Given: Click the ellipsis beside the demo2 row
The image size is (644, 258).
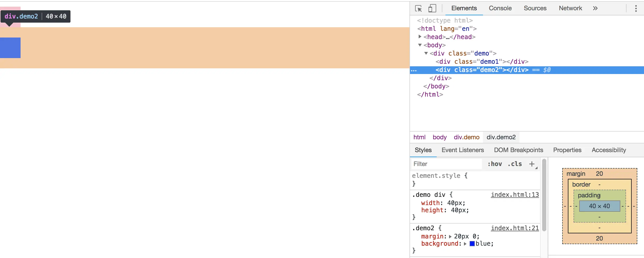Looking at the screenshot, I should (x=414, y=70).
